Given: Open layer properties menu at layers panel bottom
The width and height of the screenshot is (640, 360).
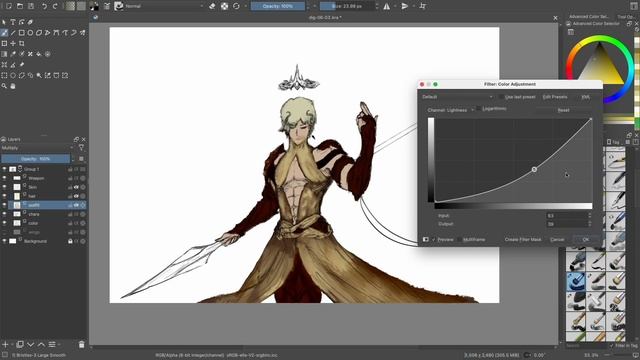Looking at the screenshot, I should point(52,344).
